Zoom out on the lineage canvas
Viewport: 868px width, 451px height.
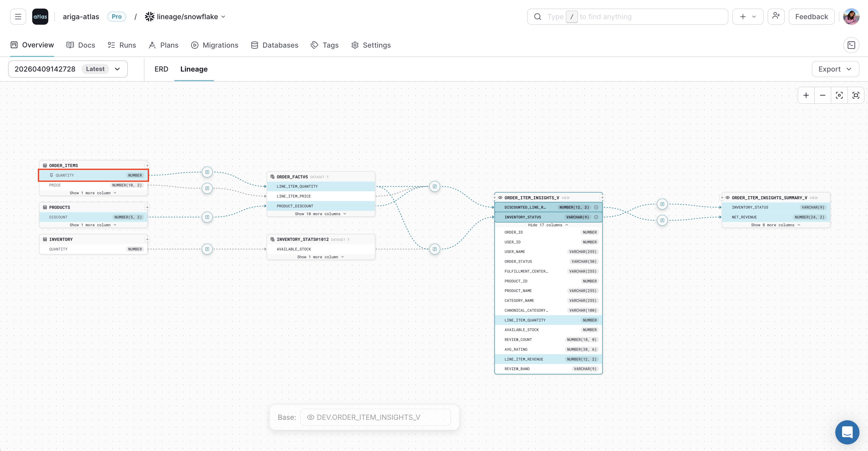pos(822,95)
